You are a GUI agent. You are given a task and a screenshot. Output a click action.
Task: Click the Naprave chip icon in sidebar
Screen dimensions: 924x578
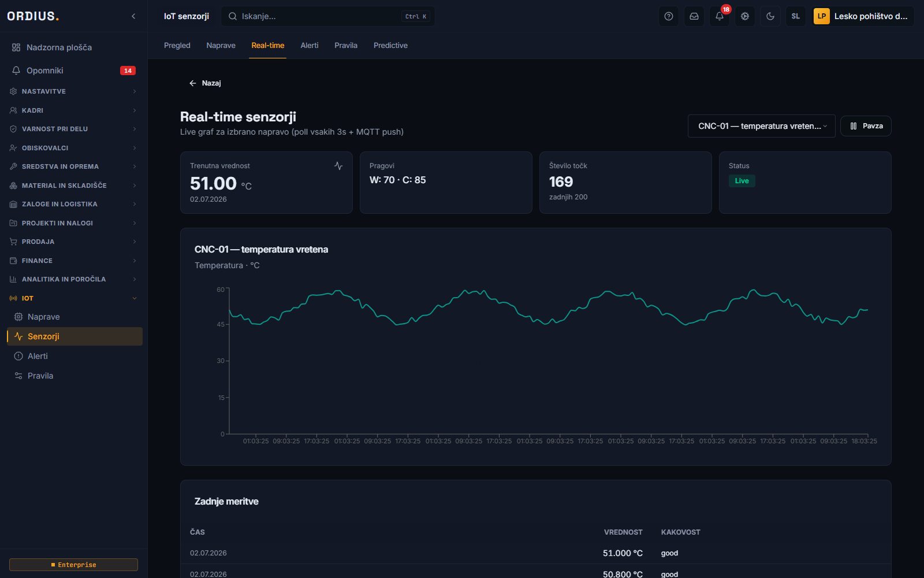pos(18,317)
